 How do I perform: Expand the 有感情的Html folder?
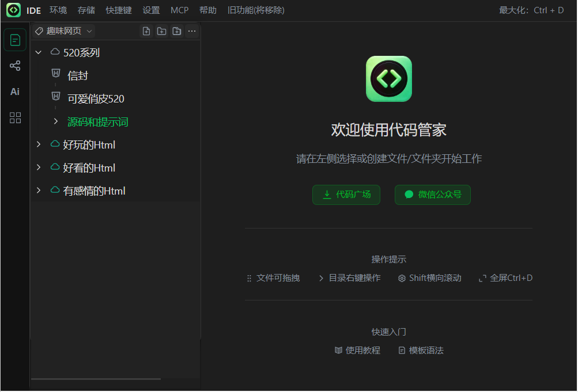(x=39, y=191)
